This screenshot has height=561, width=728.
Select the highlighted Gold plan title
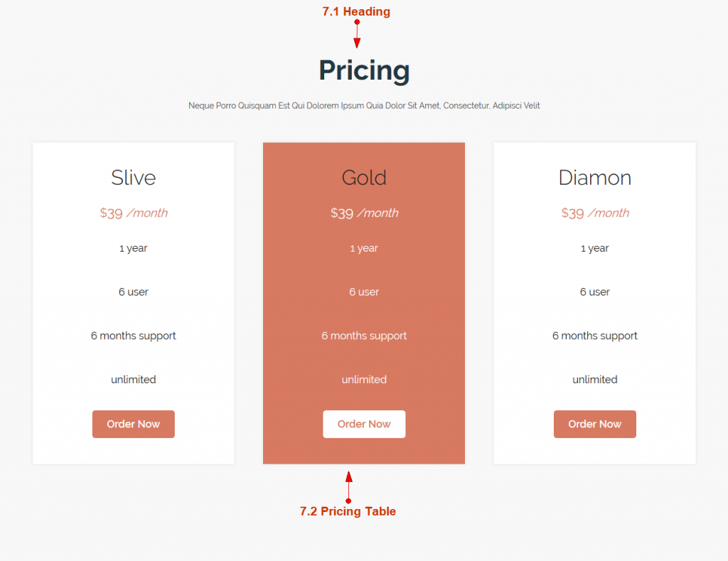(364, 178)
